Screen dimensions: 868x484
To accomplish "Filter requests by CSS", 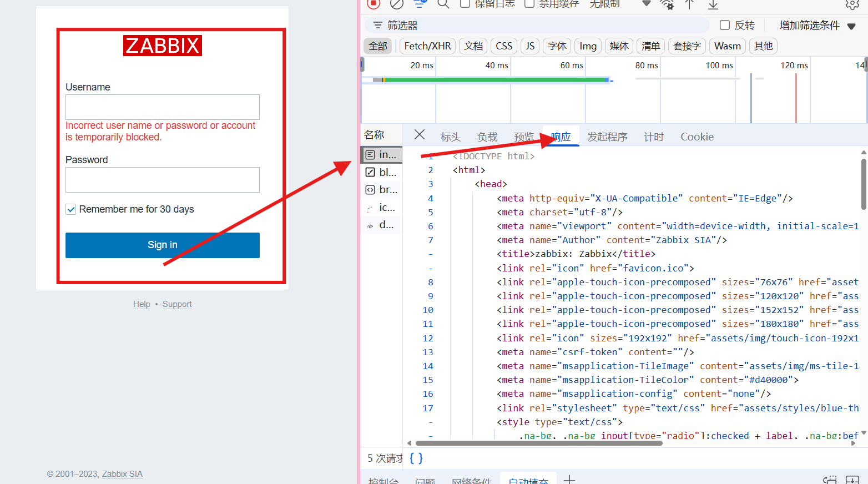I will click(x=504, y=46).
